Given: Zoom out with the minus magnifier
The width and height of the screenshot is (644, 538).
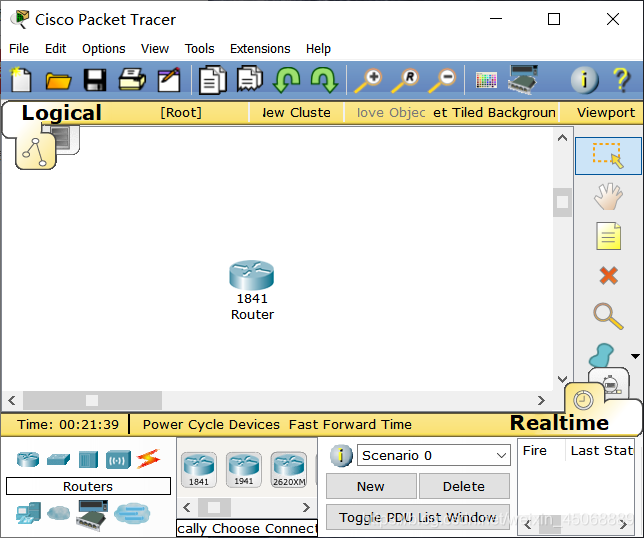Looking at the screenshot, I should point(442,80).
